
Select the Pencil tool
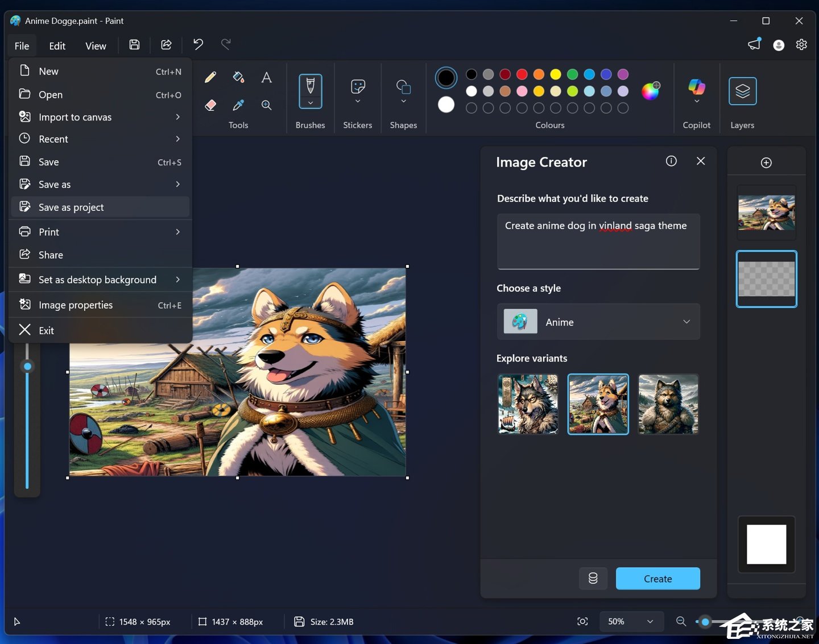point(210,77)
